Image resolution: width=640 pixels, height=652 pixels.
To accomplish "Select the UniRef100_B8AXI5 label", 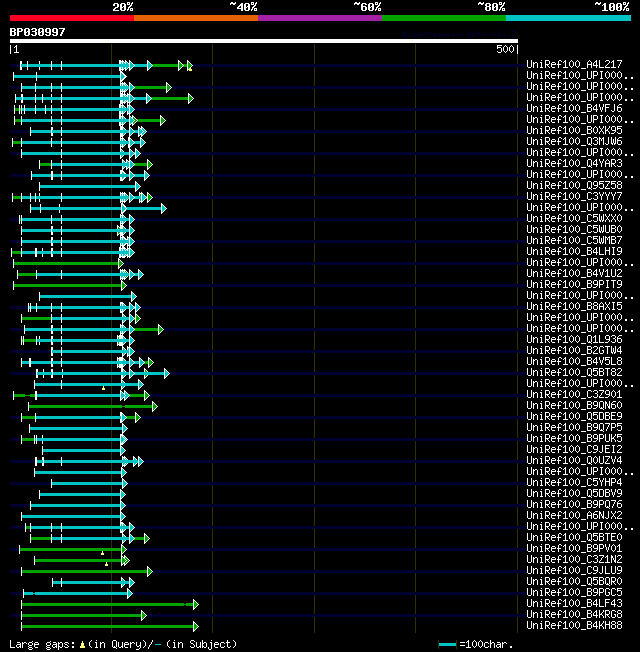I will click(574, 306).
